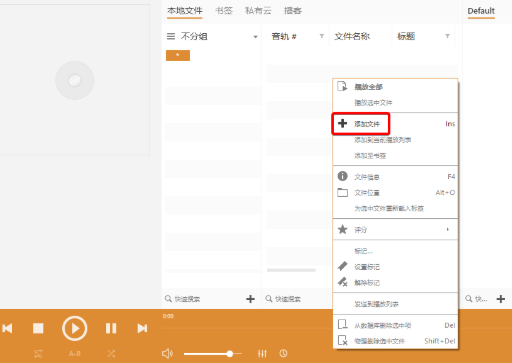The image size is (512, 363).
Task: Open the 音轨 # column filter arrow
Action: click(322, 36)
